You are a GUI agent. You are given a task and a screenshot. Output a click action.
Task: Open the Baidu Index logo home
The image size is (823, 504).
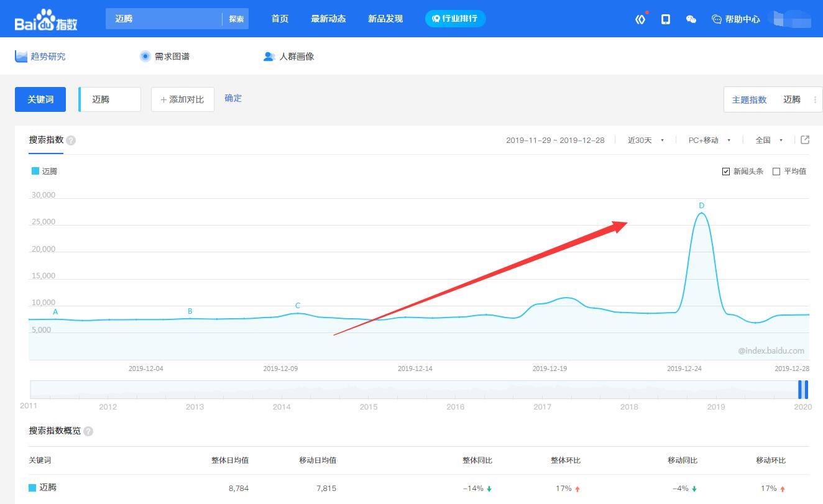[46, 20]
